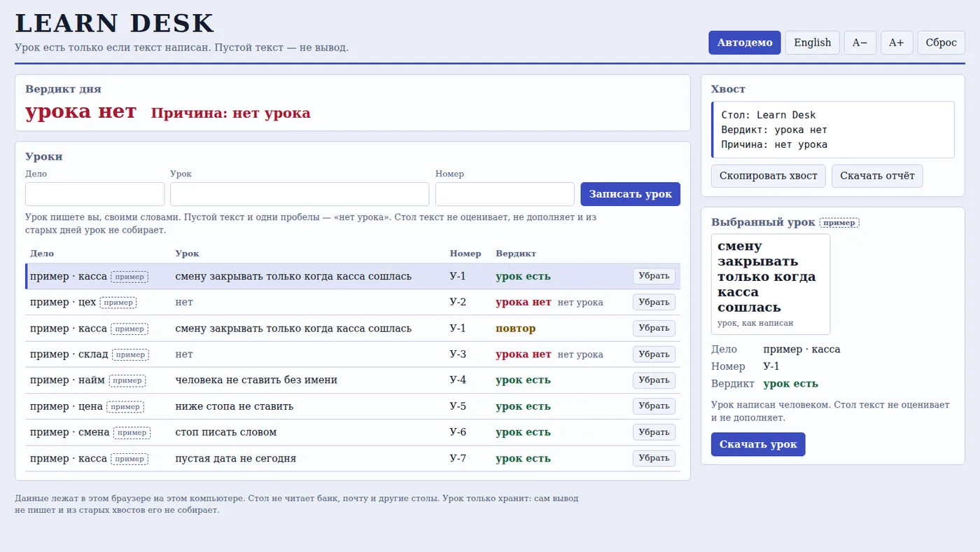
Task: Focus the Дело input field
Action: coord(94,194)
